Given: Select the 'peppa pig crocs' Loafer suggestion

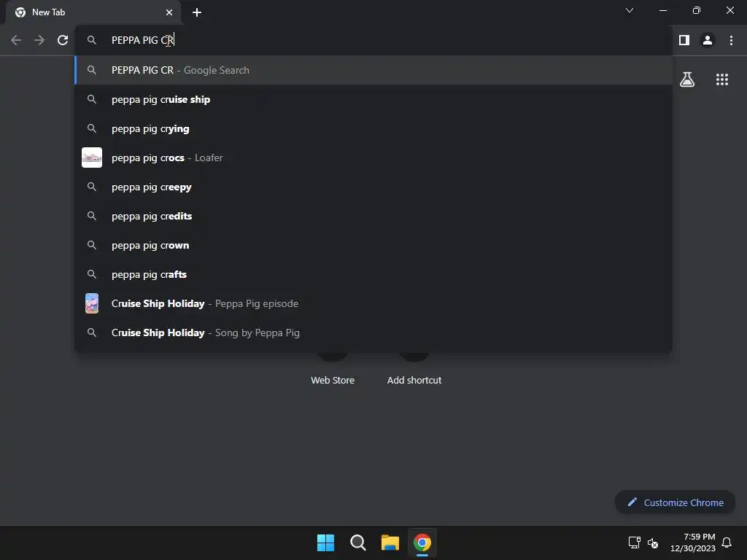Looking at the screenshot, I should [x=373, y=158].
